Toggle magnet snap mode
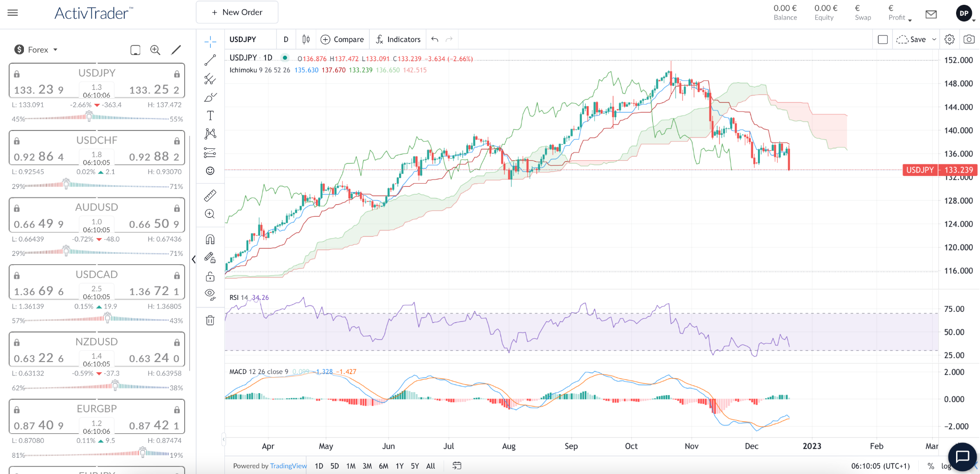The width and height of the screenshot is (980, 474). [x=210, y=239]
